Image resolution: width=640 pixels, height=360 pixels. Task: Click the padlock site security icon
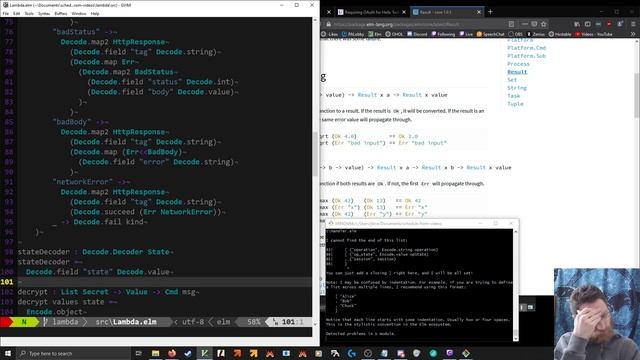tap(328, 24)
